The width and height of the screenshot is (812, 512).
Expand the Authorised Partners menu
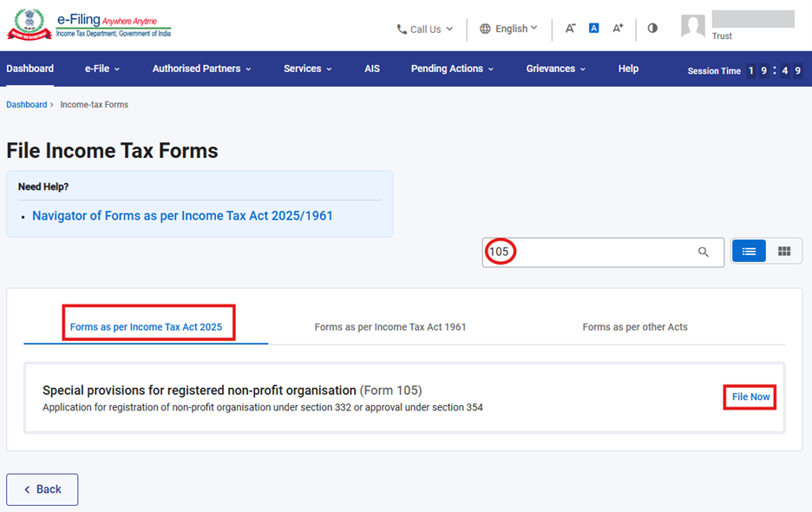coord(201,69)
